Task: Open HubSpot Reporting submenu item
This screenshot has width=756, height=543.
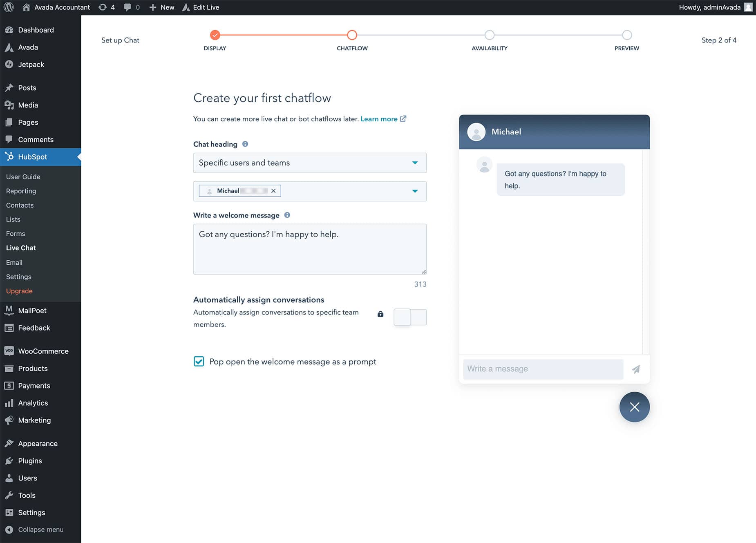Action: point(21,191)
